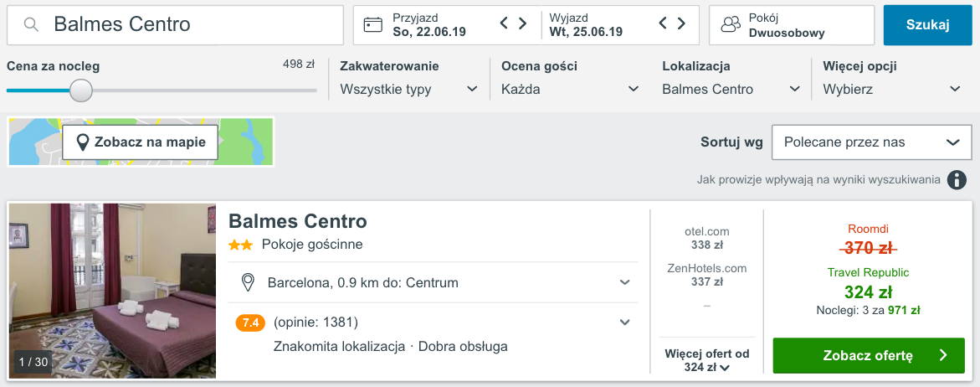
Task: Open Ocena gości rating dropdown
Action: coord(570,90)
